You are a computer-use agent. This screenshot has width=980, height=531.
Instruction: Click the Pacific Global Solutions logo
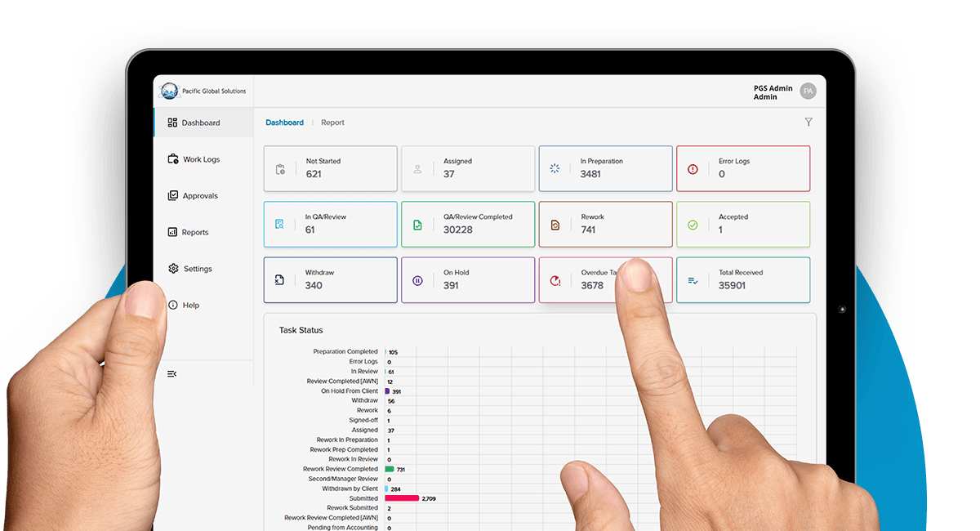tap(169, 91)
